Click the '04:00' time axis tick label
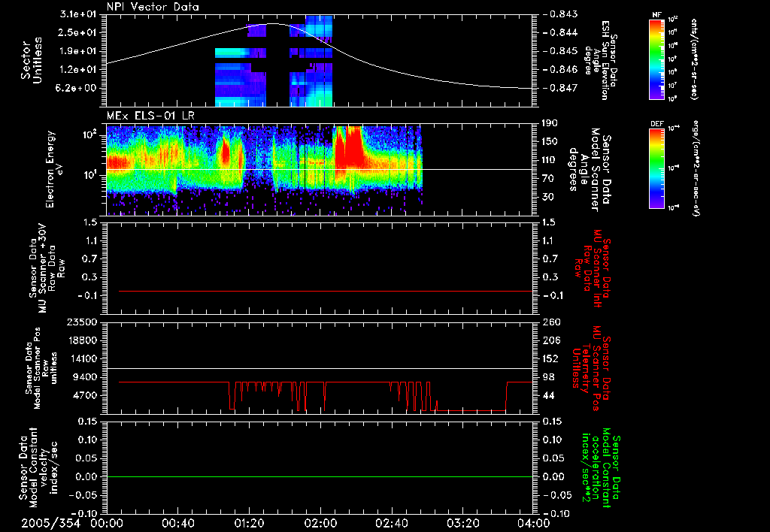This screenshot has width=770, height=532. tap(534, 523)
